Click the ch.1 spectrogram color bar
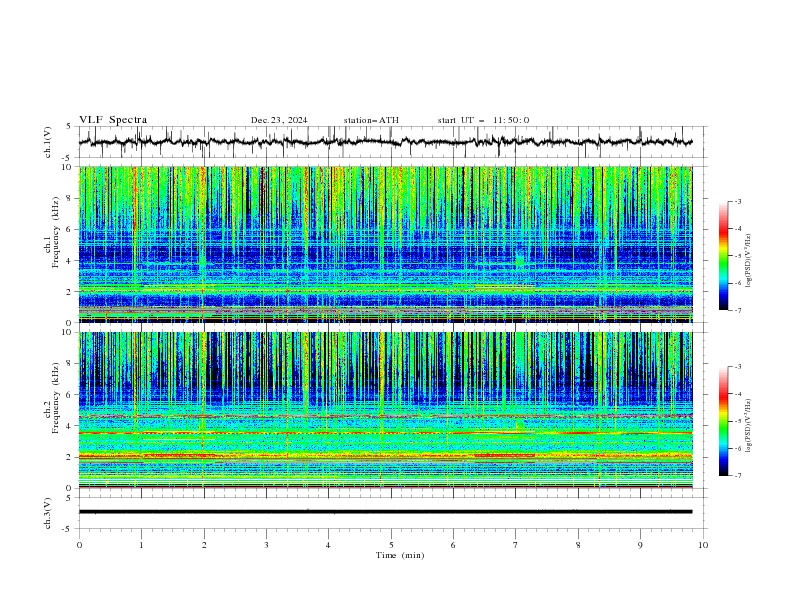This screenshot has width=792, height=612. [723, 255]
